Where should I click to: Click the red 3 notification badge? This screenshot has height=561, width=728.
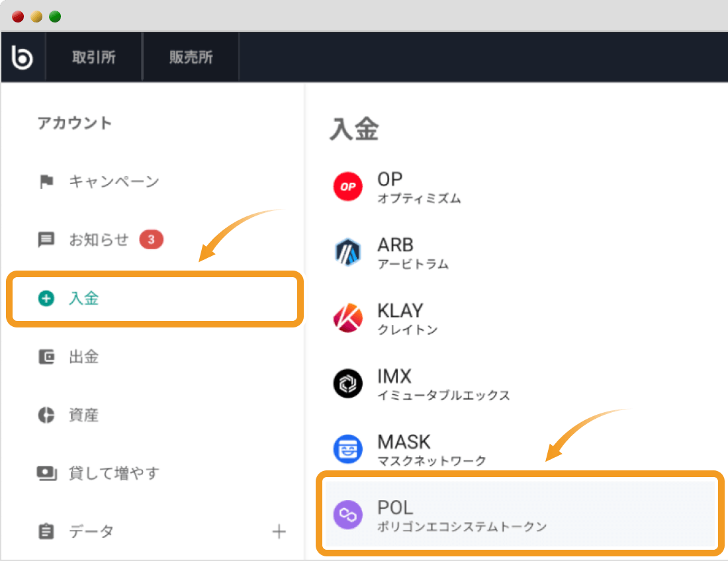click(152, 239)
